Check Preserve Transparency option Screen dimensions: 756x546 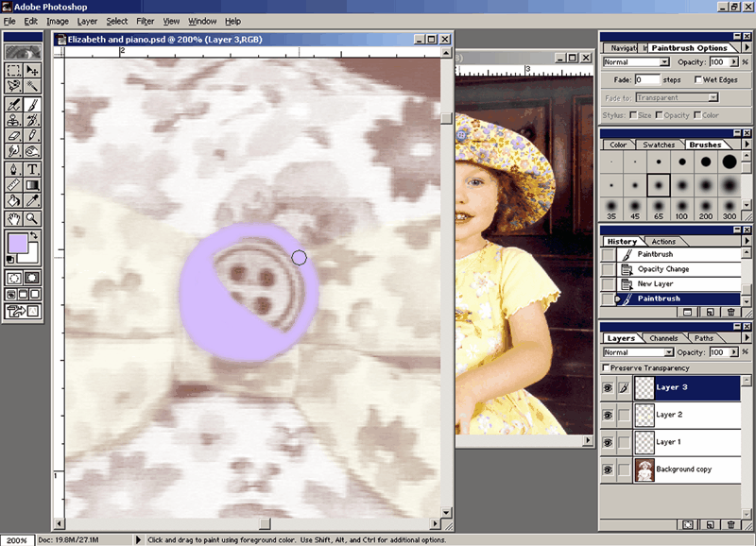tap(607, 367)
